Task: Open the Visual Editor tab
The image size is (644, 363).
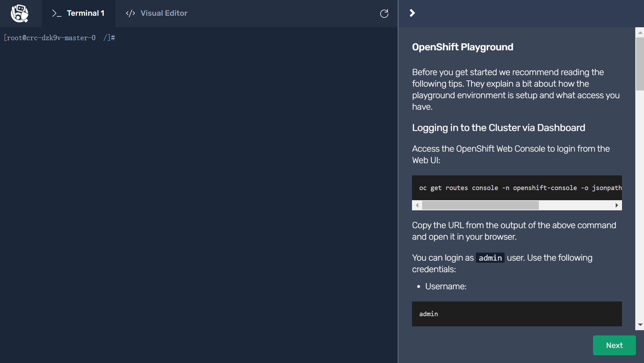Action: click(157, 13)
